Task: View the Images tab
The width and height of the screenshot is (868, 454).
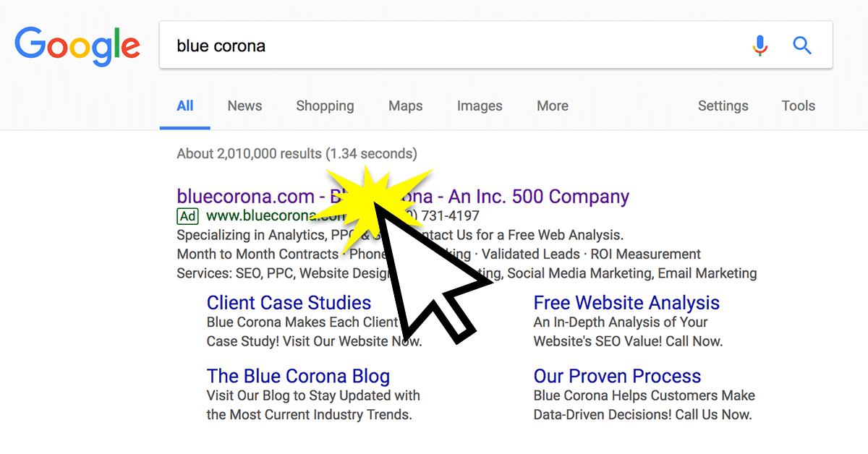Action: point(480,106)
